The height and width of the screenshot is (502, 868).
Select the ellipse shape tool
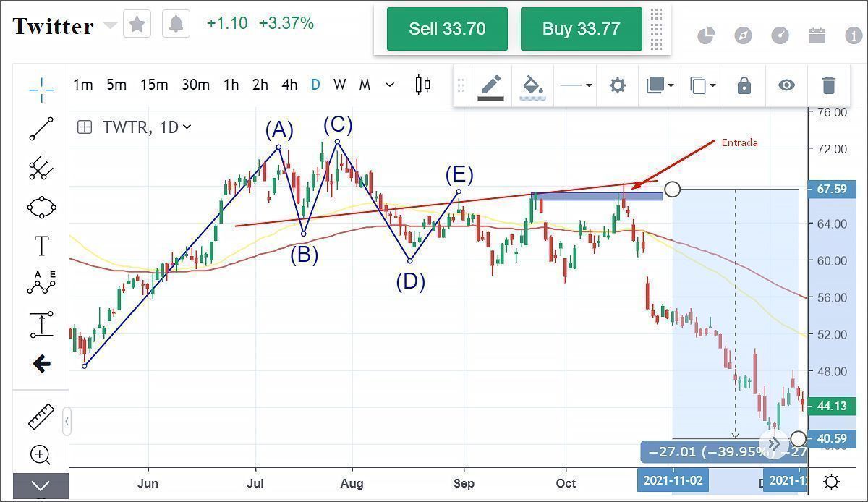pos(41,208)
